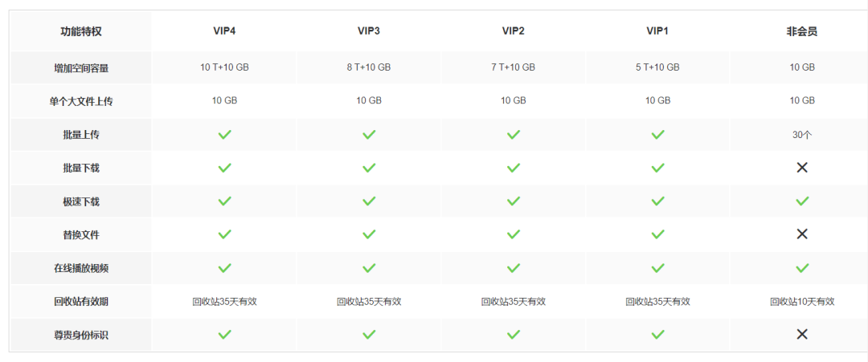Click the 30个 batch upload cell
The height and width of the screenshot is (362, 868).
point(802,134)
